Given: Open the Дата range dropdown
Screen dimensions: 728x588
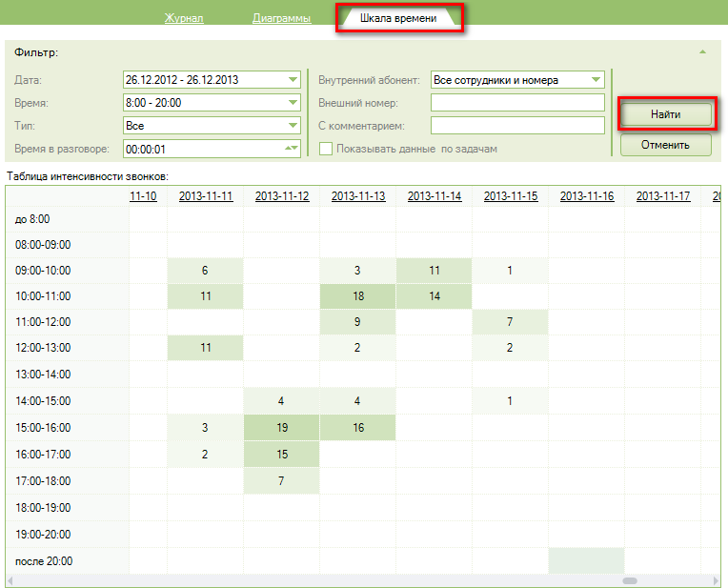Looking at the screenshot, I should coord(293,80).
